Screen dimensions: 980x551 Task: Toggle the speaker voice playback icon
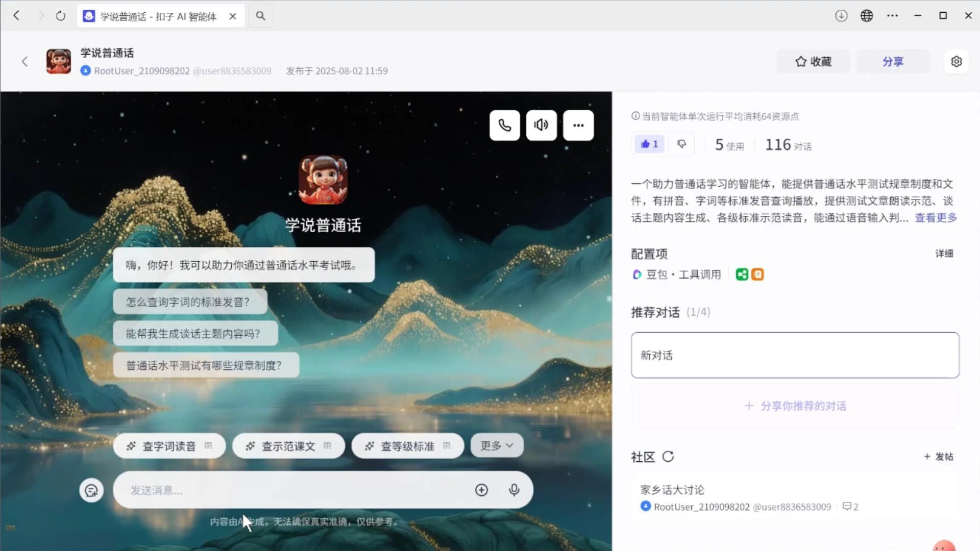click(x=541, y=125)
